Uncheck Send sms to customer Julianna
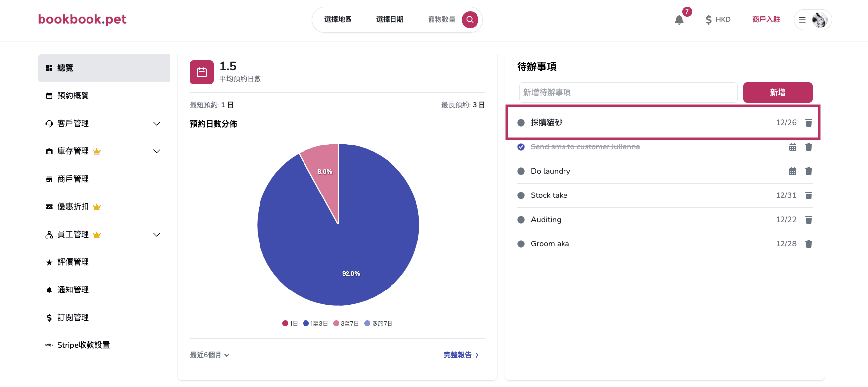The image size is (868, 387). (521, 147)
